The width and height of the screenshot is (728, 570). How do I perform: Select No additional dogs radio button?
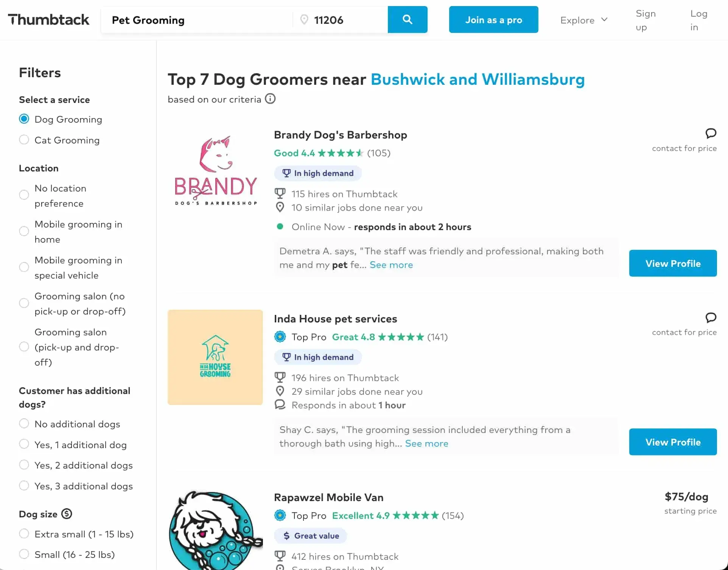pos(23,424)
